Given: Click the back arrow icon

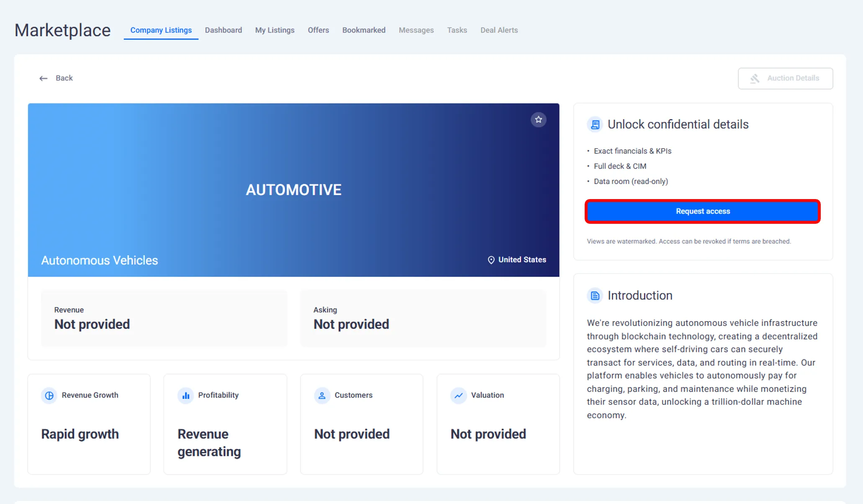Looking at the screenshot, I should (44, 79).
